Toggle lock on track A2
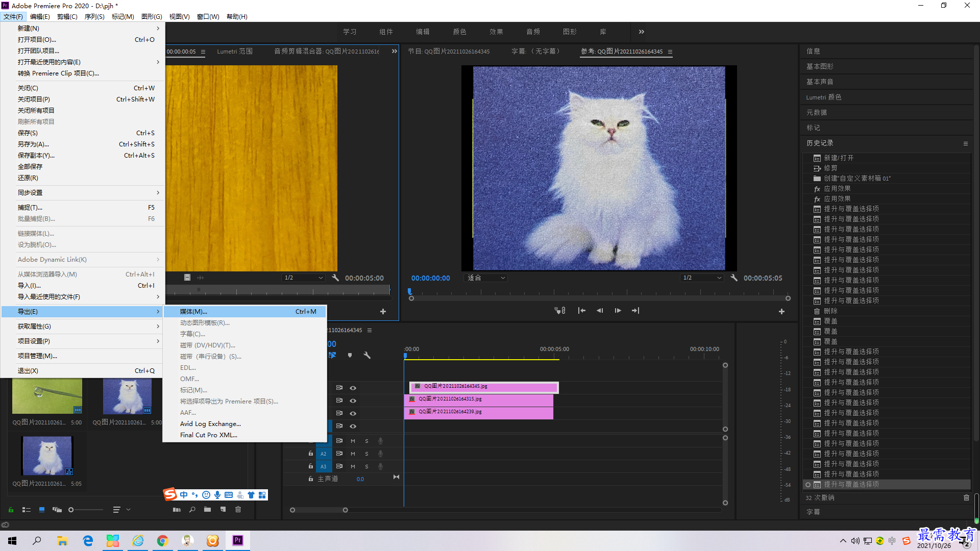Screen dimensions: 980x551 pyautogui.click(x=310, y=454)
